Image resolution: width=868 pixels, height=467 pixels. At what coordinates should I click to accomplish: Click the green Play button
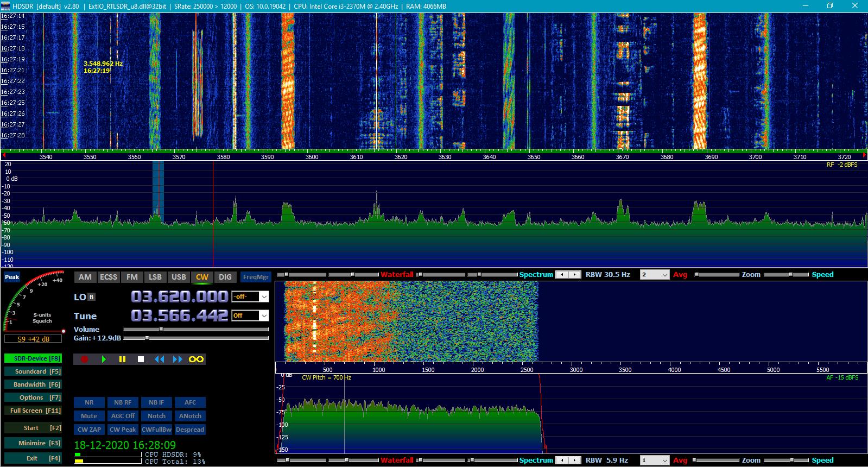coord(104,359)
